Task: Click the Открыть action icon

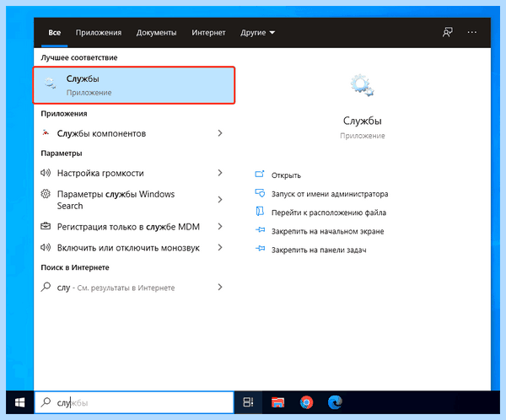Action: (260, 175)
